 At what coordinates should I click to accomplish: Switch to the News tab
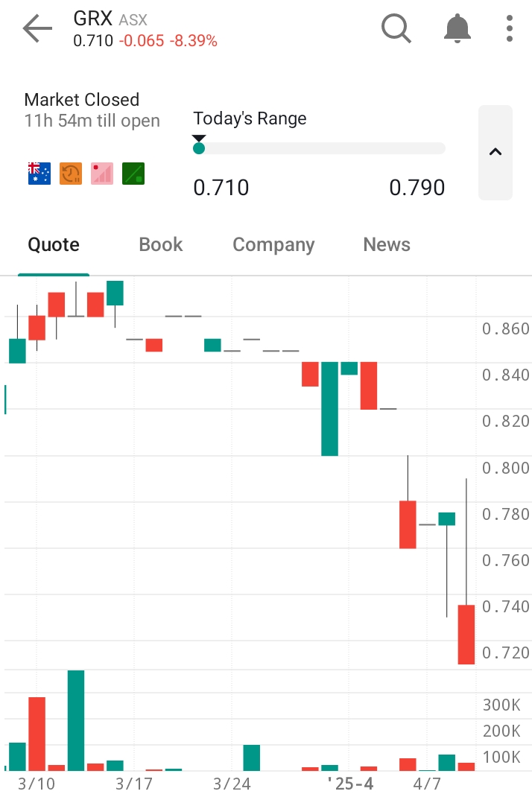(387, 244)
